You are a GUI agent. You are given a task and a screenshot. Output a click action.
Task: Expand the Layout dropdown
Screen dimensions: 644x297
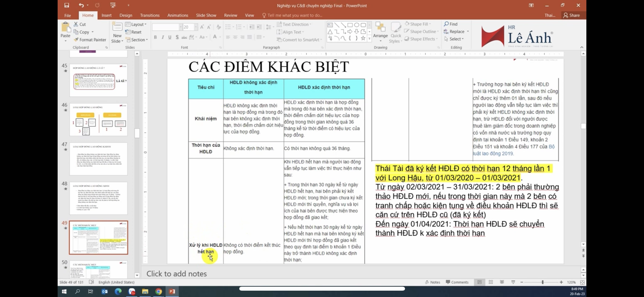tap(136, 24)
